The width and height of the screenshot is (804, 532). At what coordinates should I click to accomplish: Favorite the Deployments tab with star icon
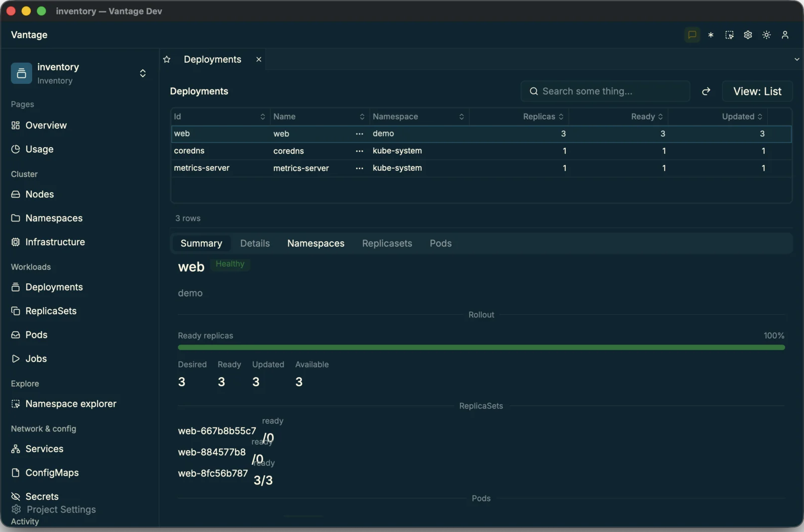(167, 59)
